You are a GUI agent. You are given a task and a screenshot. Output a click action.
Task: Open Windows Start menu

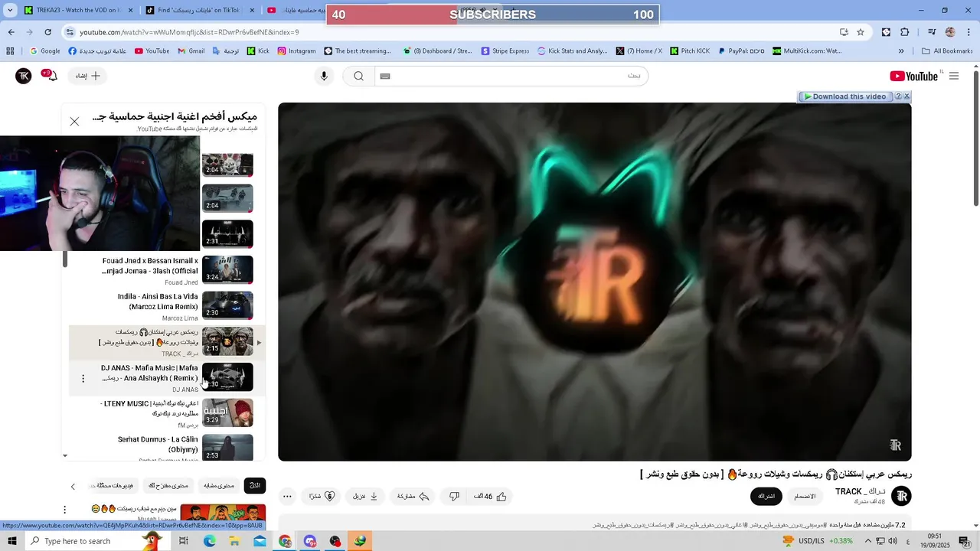tap(12, 541)
